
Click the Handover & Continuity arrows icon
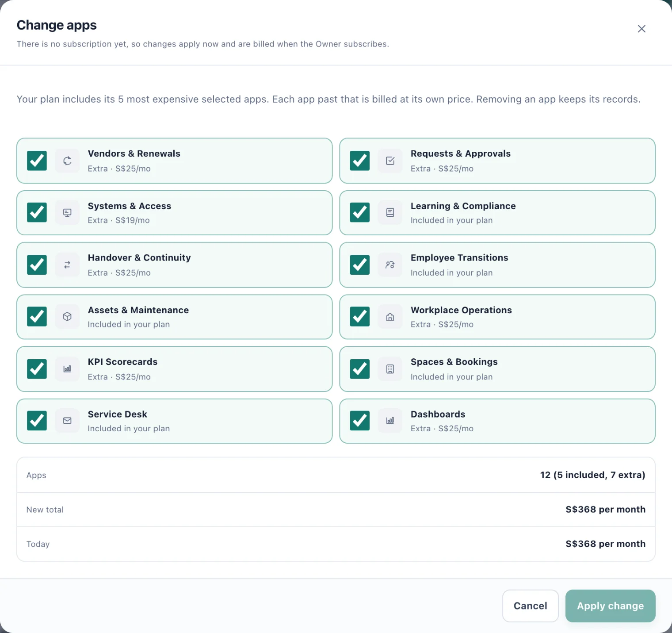pyautogui.click(x=67, y=265)
